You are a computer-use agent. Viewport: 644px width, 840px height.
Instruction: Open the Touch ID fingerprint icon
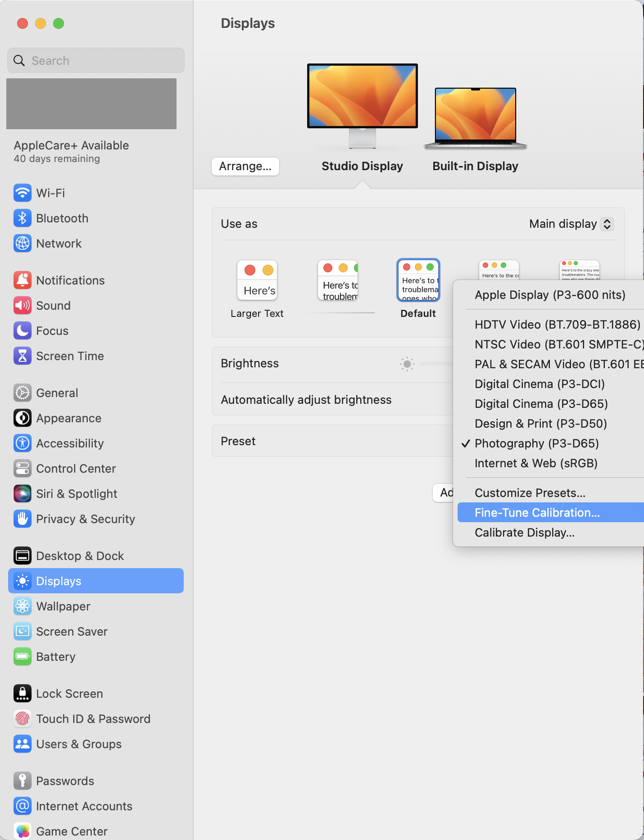pyautogui.click(x=23, y=719)
